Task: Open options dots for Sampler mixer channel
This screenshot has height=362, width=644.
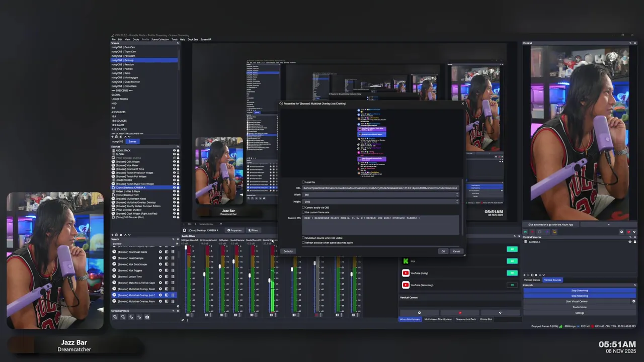Action: [240, 315]
